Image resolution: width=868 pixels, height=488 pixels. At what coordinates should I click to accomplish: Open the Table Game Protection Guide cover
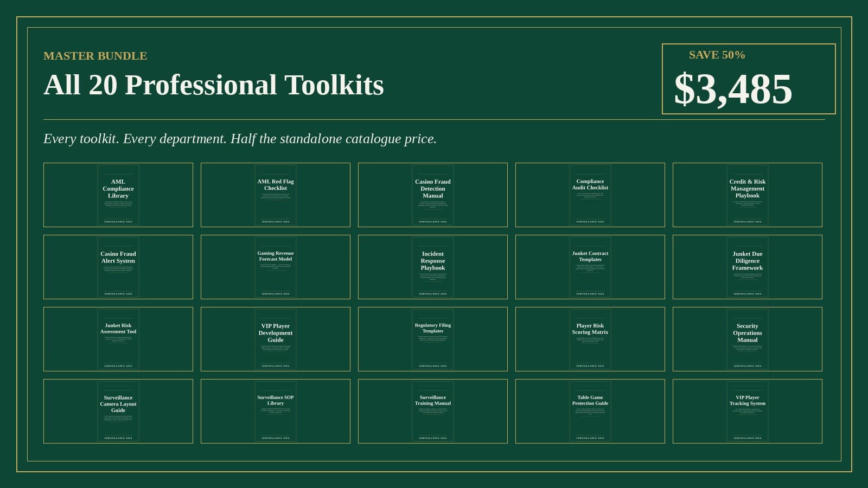coord(590,411)
